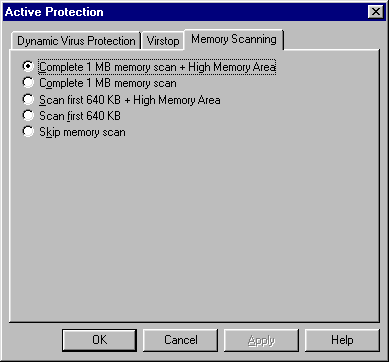
Task: Click the empty area of the Memory Scanning panel
Action: point(194,227)
